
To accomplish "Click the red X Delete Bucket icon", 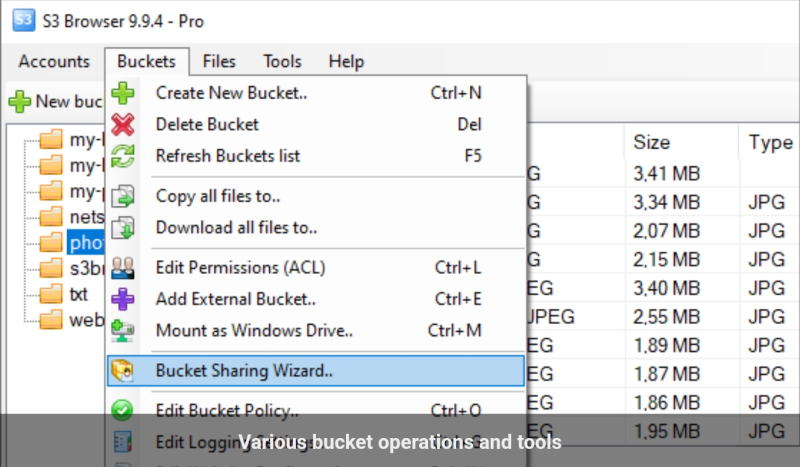I will tap(122, 125).
